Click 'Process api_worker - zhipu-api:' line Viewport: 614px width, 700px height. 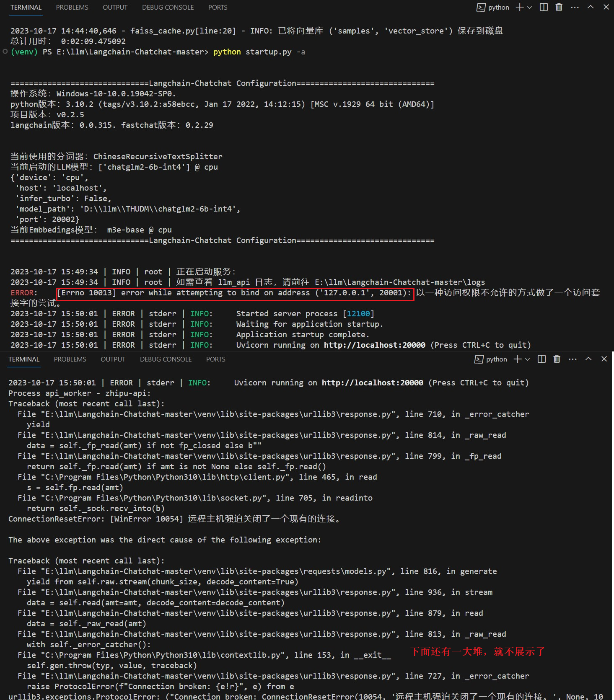coord(79,393)
